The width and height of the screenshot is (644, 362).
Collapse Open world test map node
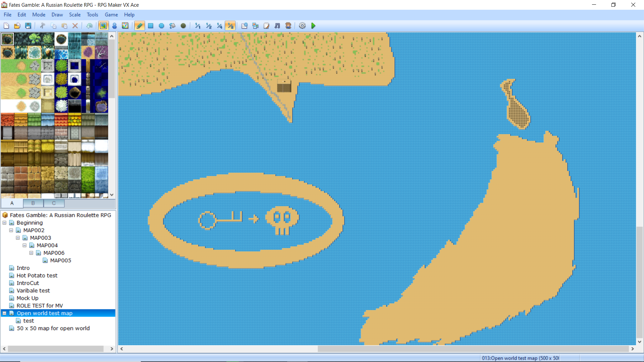click(x=4, y=313)
